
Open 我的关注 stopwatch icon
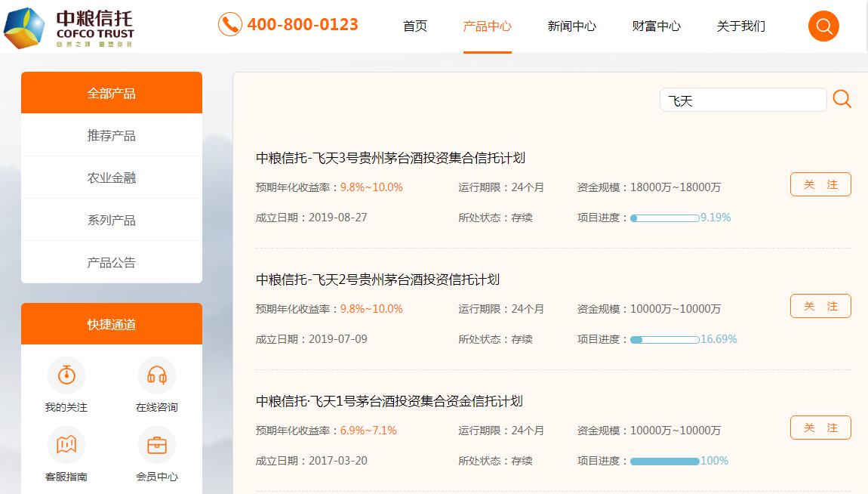(66, 375)
